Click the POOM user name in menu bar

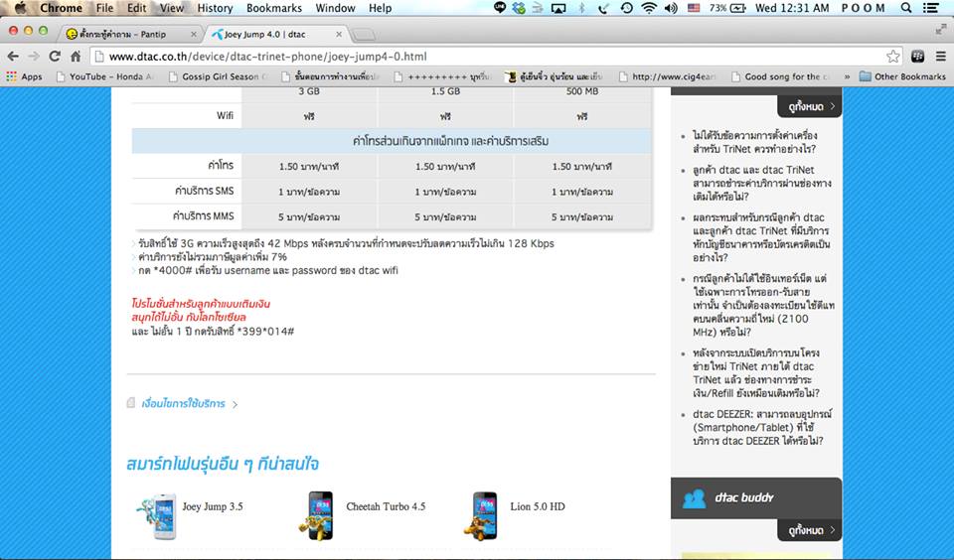pyautogui.click(x=863, y=8)
